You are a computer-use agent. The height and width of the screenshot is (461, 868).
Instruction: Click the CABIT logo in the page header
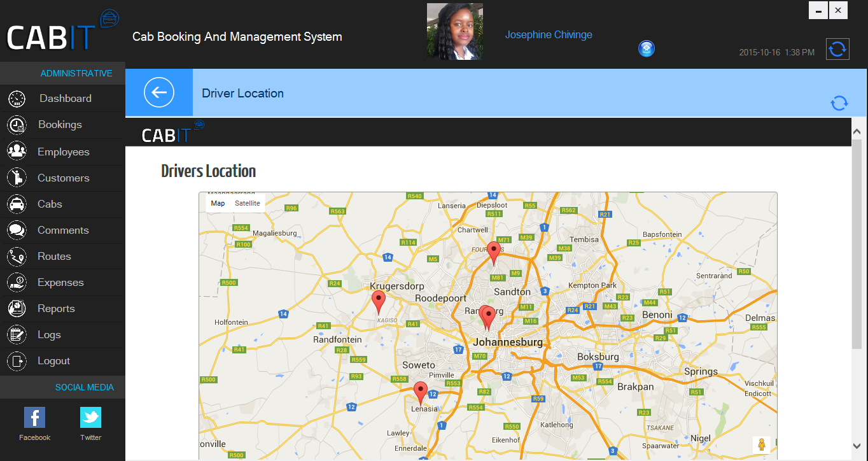172,132
